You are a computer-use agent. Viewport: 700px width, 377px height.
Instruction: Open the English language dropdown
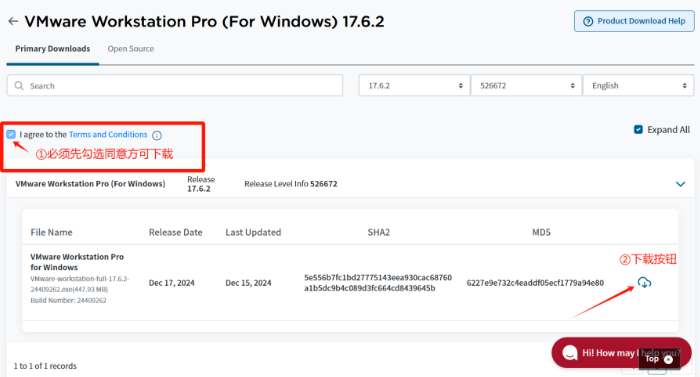click(x=638, y=85)
